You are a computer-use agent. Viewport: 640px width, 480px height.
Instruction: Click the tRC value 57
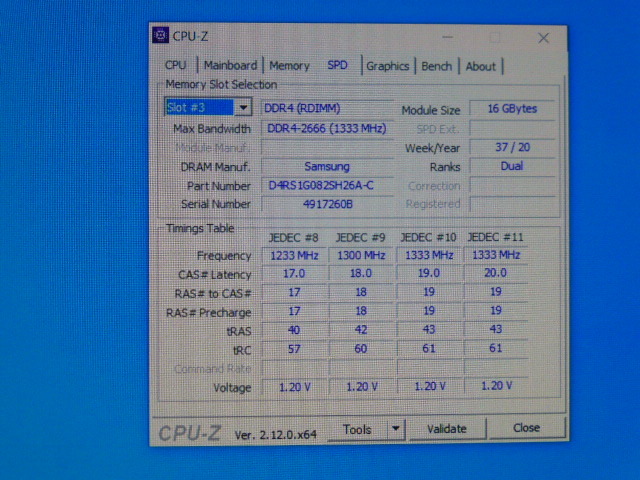click(x=294, y=349)
